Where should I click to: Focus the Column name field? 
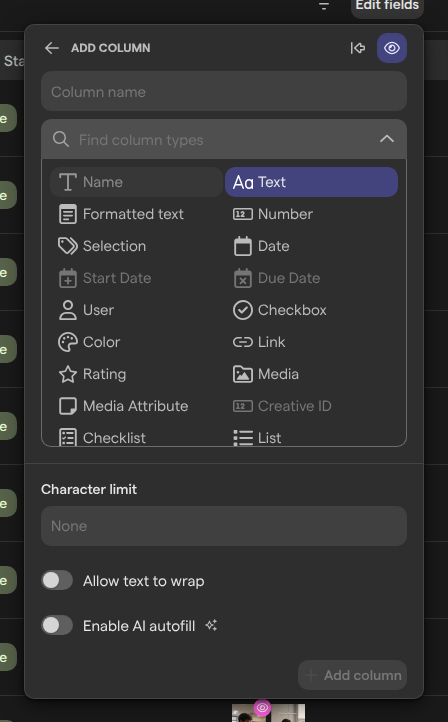click(224, 91)
